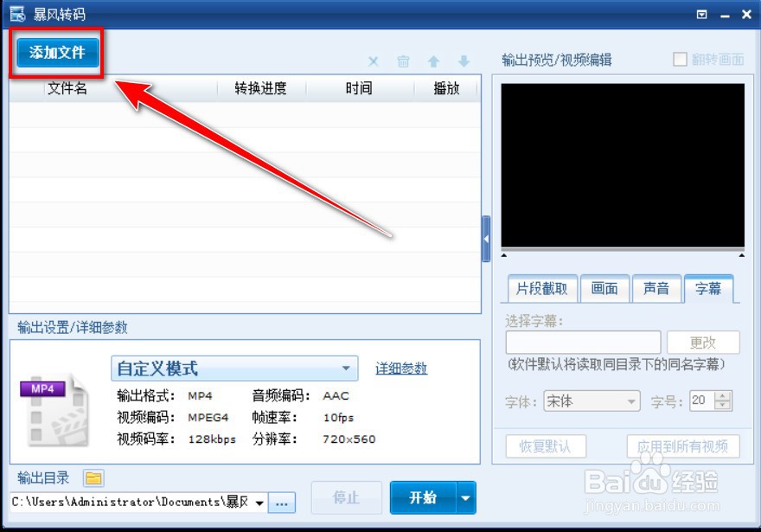Click the right marker on the preview timeline
Viewport: 761px width, 532px height.
742,255
